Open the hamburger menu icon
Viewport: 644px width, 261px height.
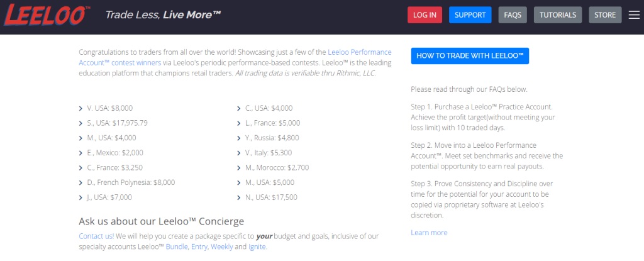pyautogui.click(x=634, y=15)
